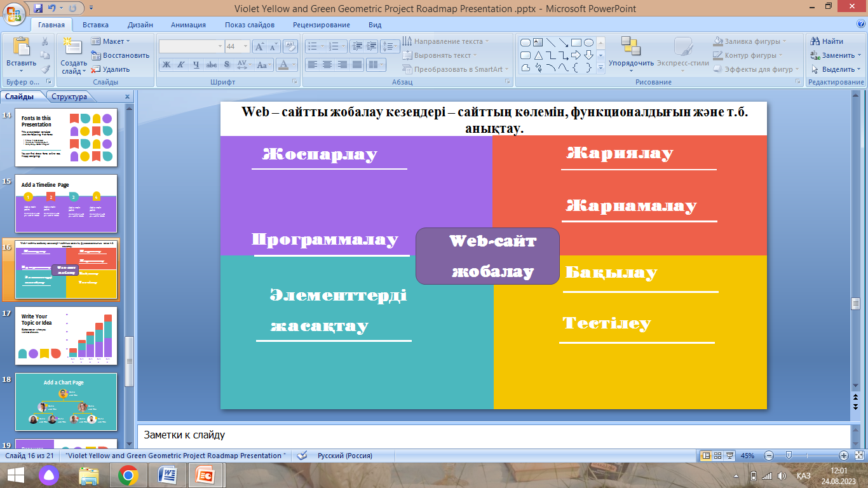Switch to the Показ слайдов tab
Image resolution: width=868 pixels, height=488 pixels.
click(250, 25)
